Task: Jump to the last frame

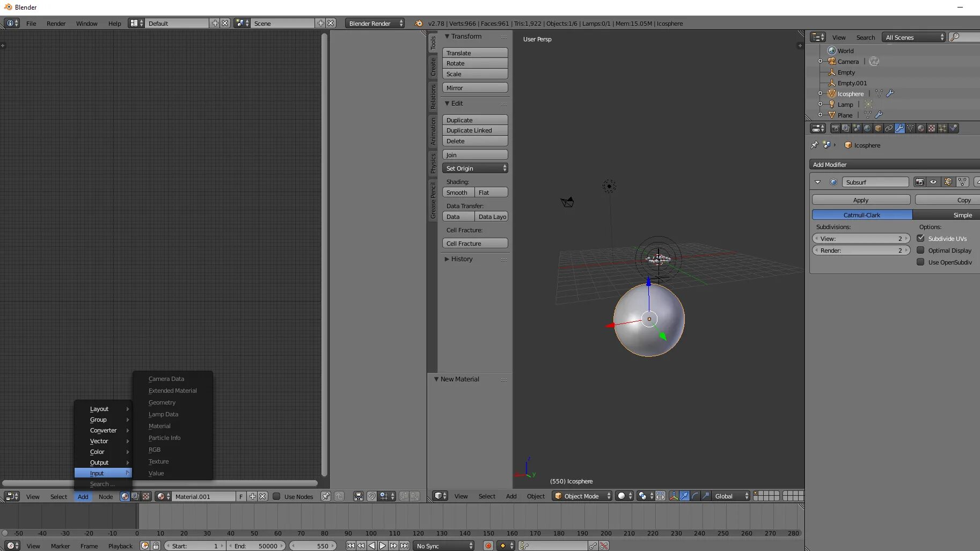Action: point(404,546)
